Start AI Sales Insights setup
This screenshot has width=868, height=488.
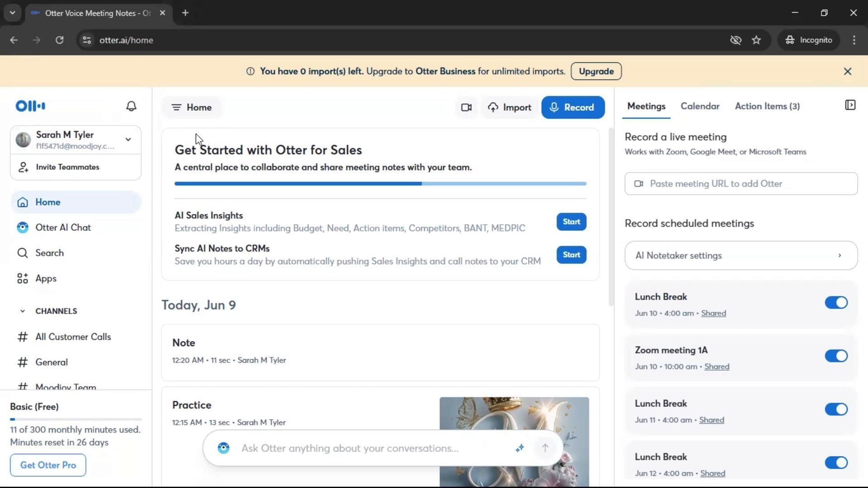(571, 222)
